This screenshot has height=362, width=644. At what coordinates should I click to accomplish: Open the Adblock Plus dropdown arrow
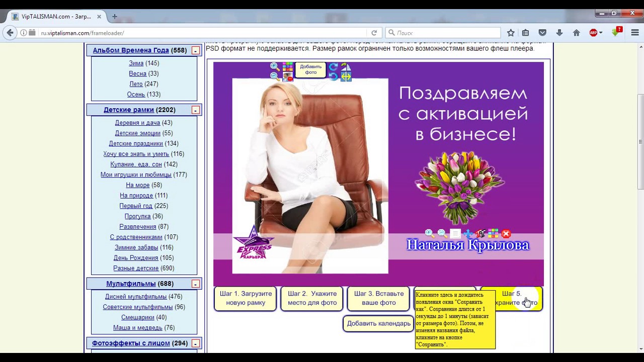tap(601, 33)
